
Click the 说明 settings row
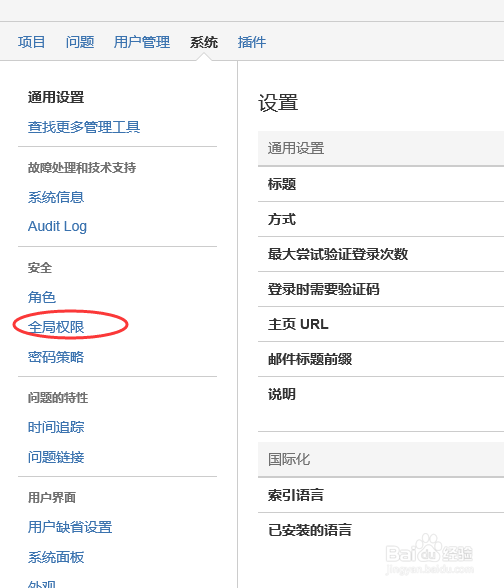(381, 404)
